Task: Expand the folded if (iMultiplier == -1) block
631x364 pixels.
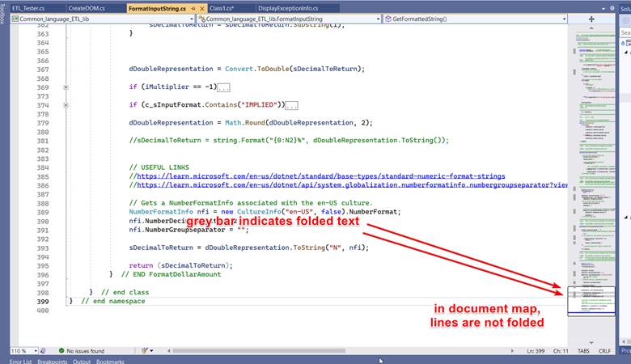Action: click(66, 87)
